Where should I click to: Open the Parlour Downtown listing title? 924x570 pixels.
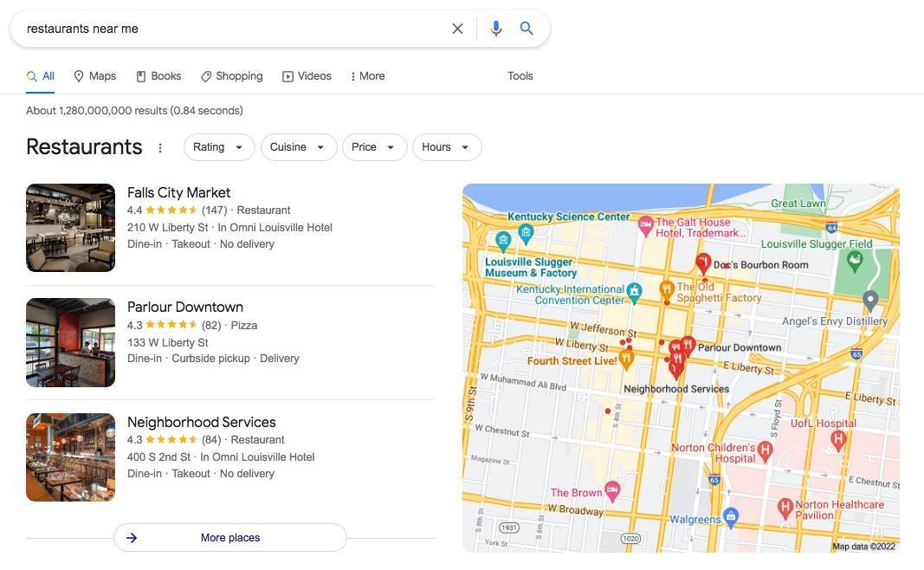point(185,308)
